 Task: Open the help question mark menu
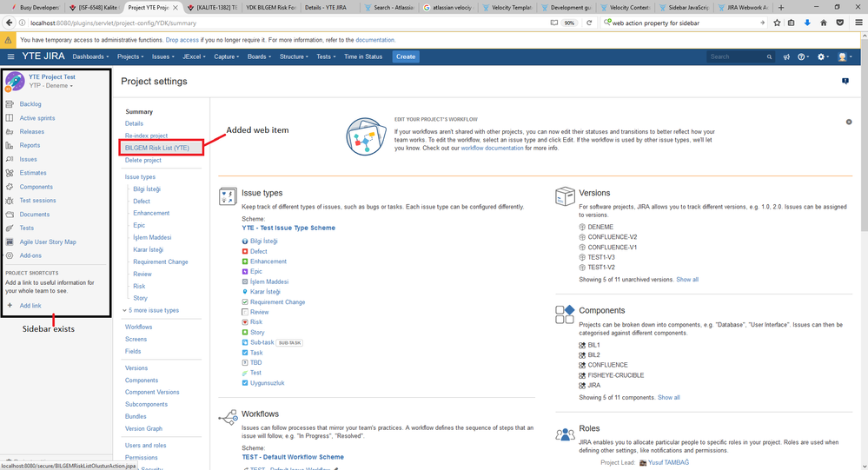pyautogui.click(x=803, y=57)
